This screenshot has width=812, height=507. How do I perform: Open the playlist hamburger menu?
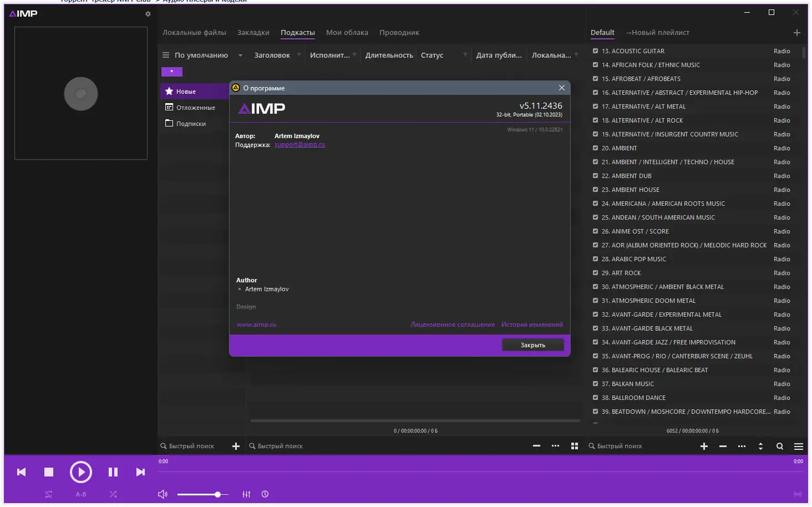point(799,445)
